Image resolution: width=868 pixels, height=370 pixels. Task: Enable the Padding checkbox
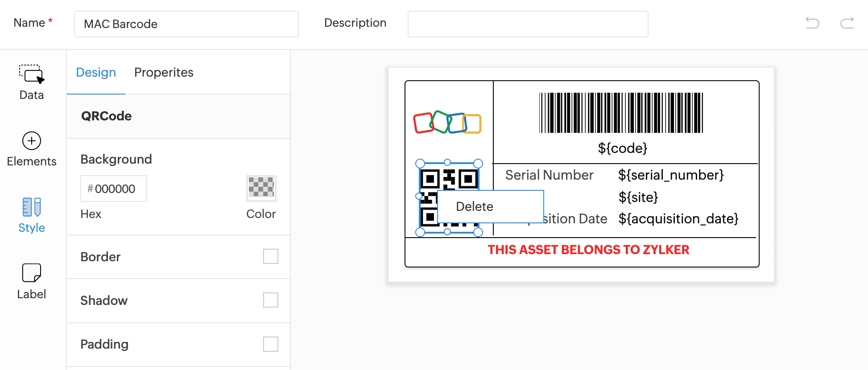[270, 344]
